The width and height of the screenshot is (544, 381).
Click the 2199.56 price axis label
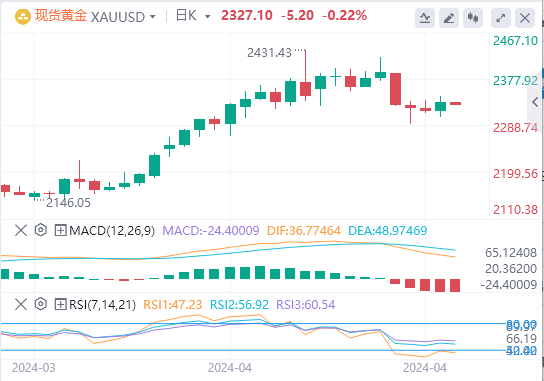click(x=516, y=174)
